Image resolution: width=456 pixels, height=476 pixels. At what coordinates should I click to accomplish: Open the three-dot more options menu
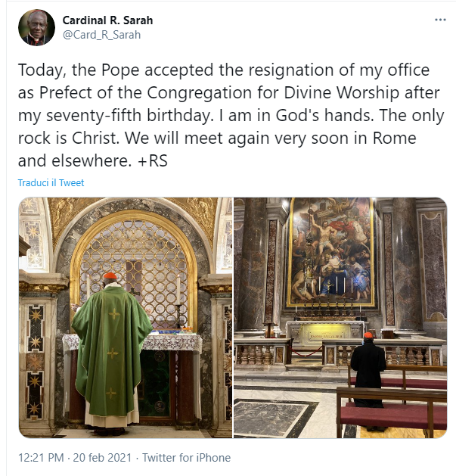pos(440,20)
